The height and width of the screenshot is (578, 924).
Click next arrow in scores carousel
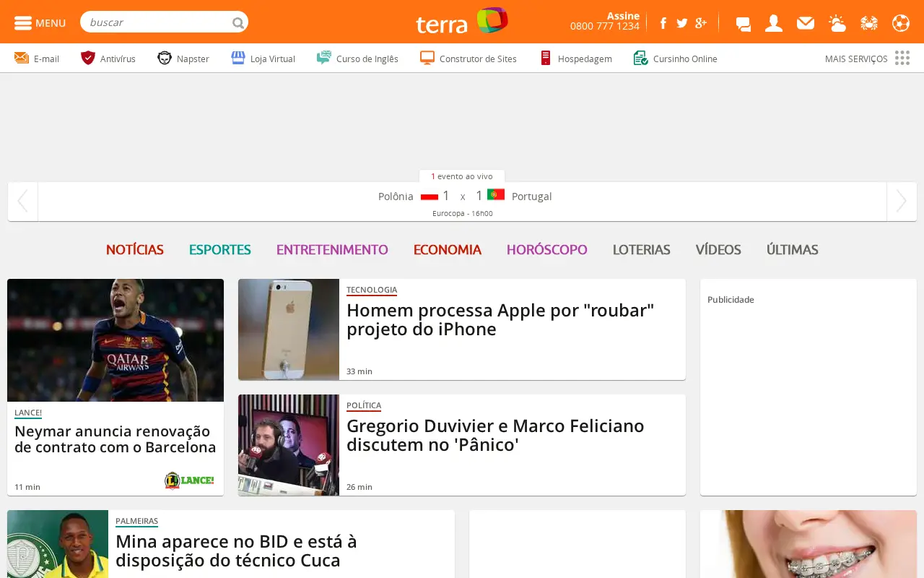pos(901,202)
